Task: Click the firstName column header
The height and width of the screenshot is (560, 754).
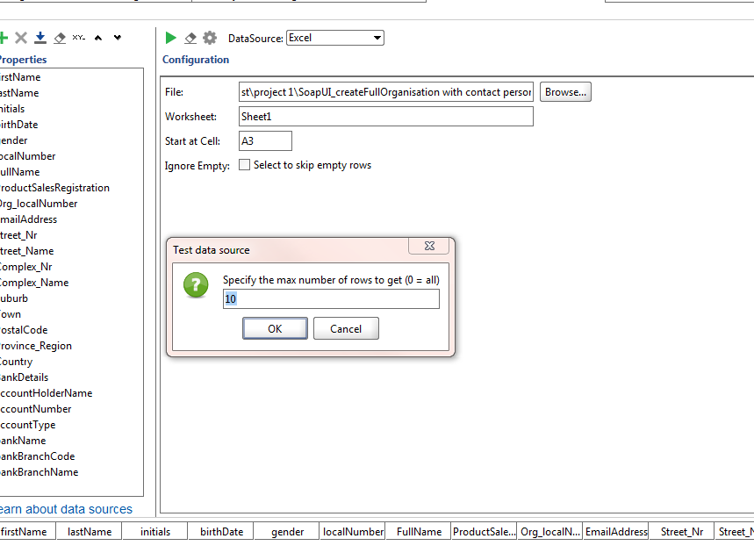Action: tap(27, 532)
